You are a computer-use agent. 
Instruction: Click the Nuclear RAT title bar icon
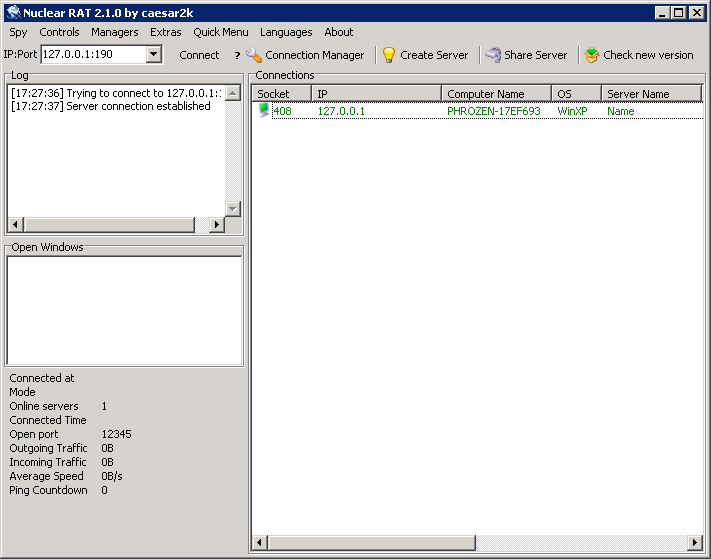tap(13, 12)
